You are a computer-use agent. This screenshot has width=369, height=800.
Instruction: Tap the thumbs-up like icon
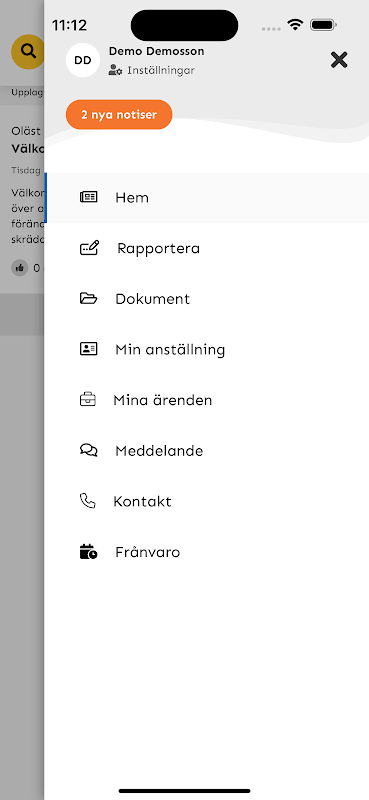click(x=20, y=267)
